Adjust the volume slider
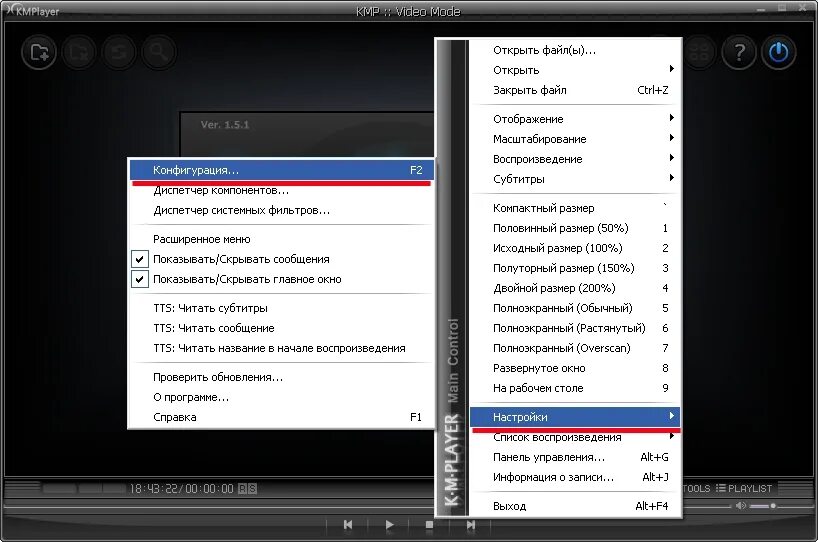Screen dimensions: 818x542 tap(763, 505)
